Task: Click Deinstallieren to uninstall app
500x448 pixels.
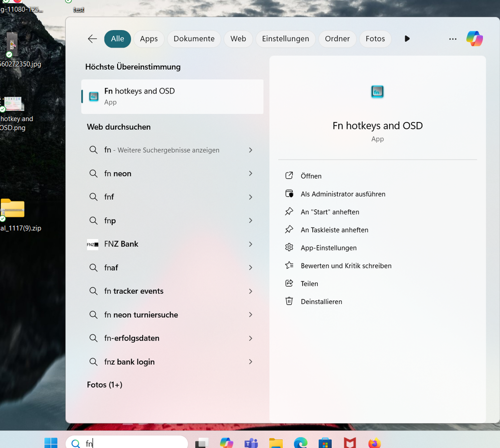Action: click(x=321, y=301)
